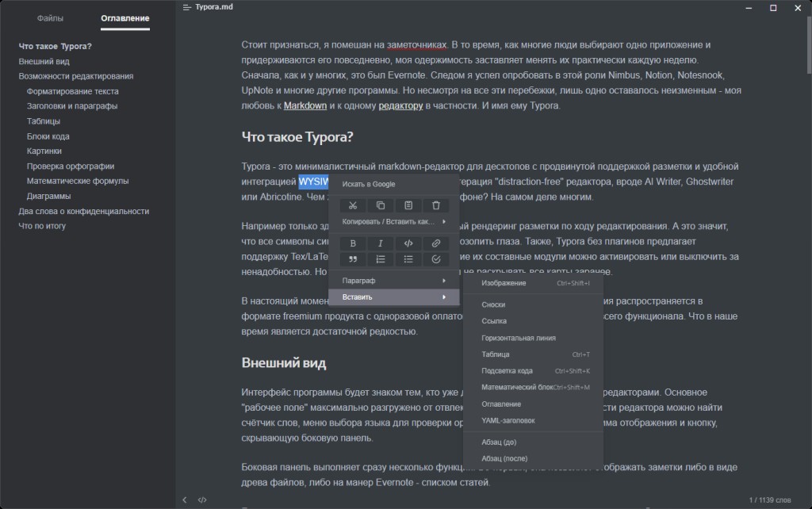Choose Сноски from insert submenu
Image resolution: width=812 pixels, height=509 pixels.
534,304
